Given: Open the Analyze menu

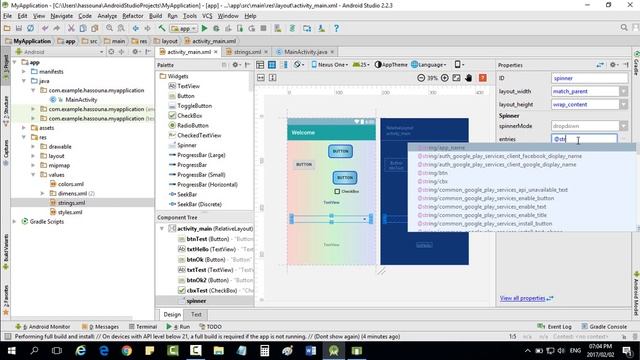Looking at the screenshot, I should click(107, 16).
